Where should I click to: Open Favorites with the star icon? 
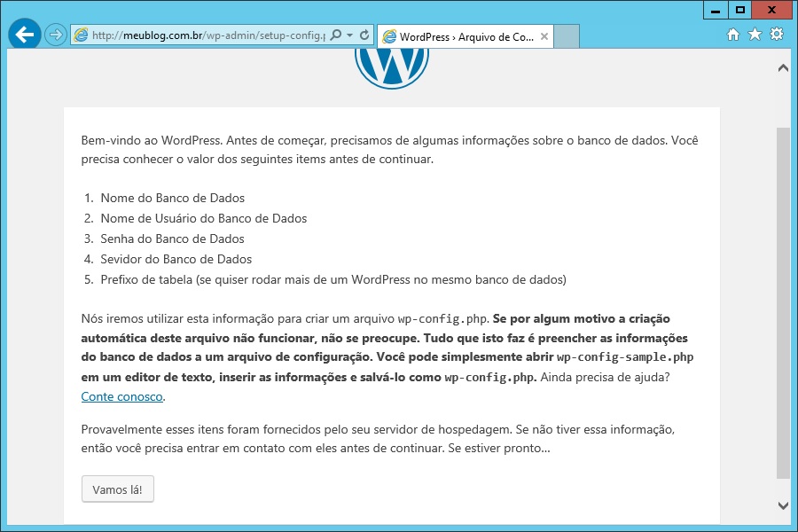pyautogui.click(x=755, y=34)
